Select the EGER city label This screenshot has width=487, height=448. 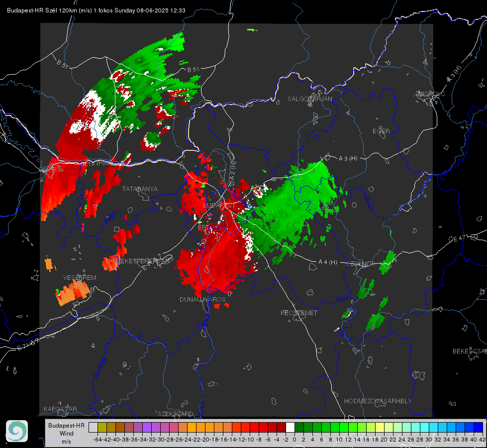pos(381,131)
